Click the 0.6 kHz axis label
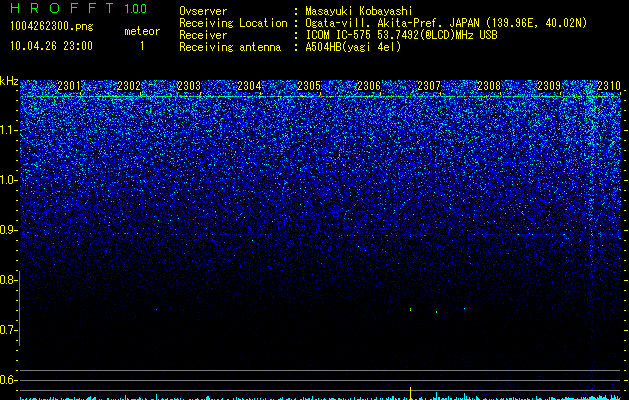The height and width of the screenshot is (400, 629). click(x=8, y=380)
